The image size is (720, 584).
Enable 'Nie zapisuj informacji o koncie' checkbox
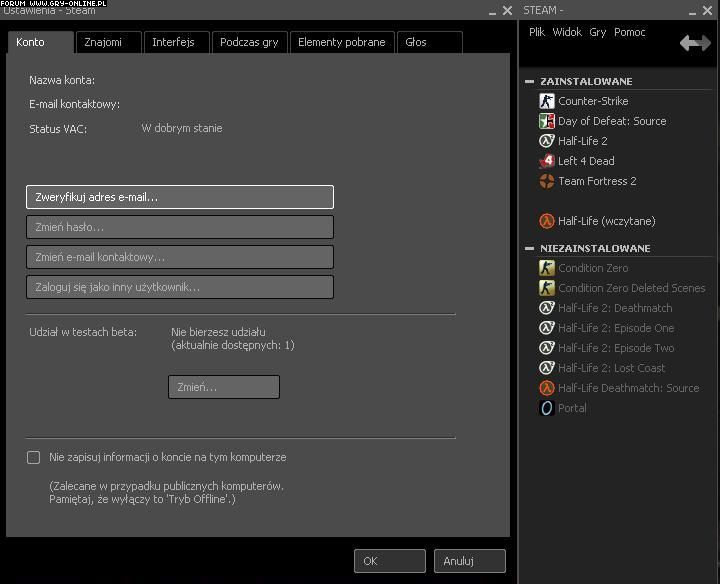[34, 457]
